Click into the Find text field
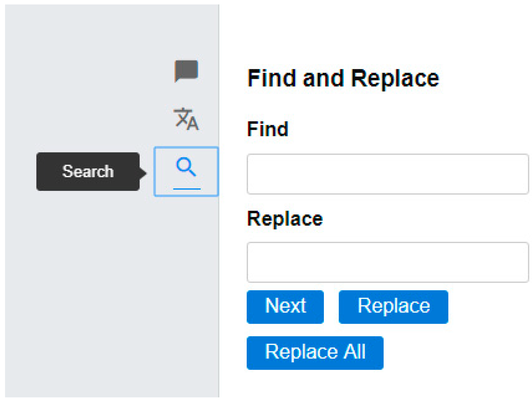Image resolution: width=532 pixels, height=403 pixels. click(387, 174)
